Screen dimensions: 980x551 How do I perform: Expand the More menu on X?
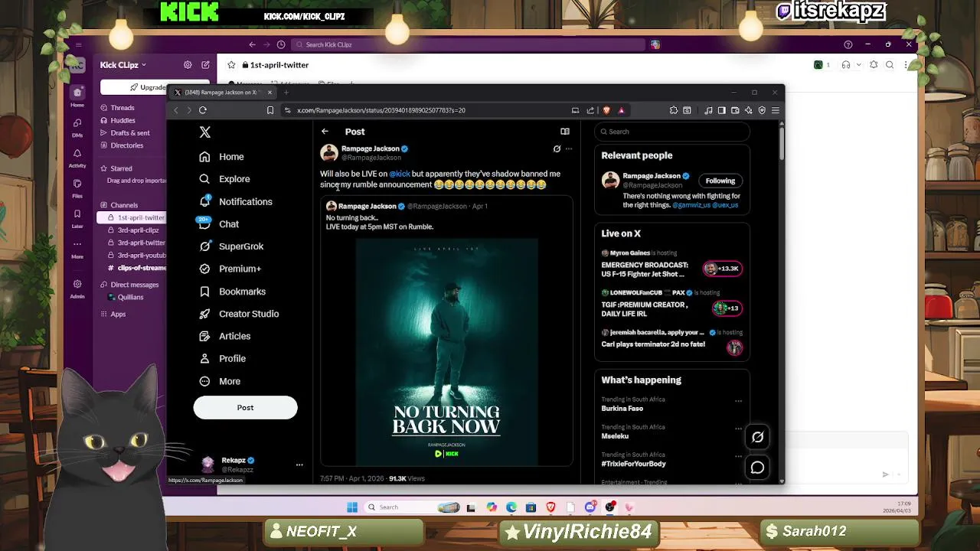[220, 381]
